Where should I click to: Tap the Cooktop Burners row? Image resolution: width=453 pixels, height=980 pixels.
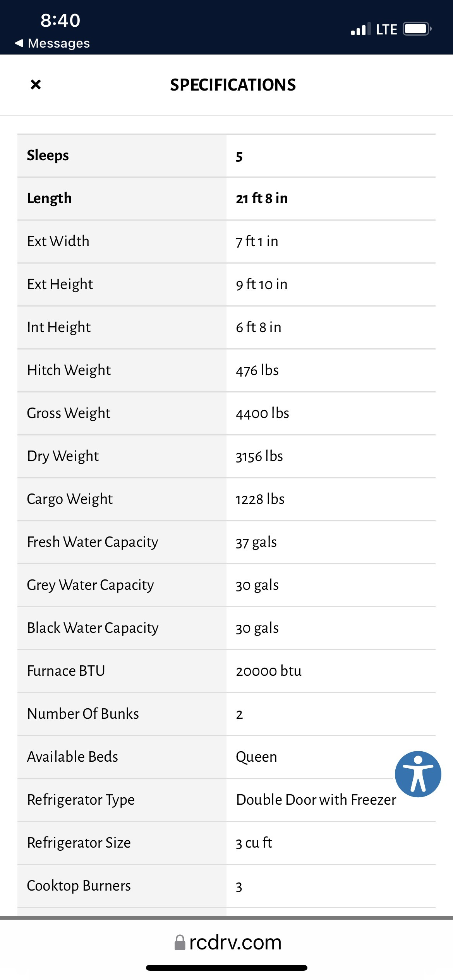226,886
